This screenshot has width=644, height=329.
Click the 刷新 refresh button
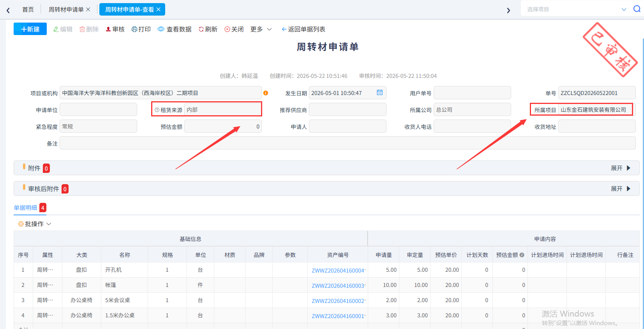[208, 29]
